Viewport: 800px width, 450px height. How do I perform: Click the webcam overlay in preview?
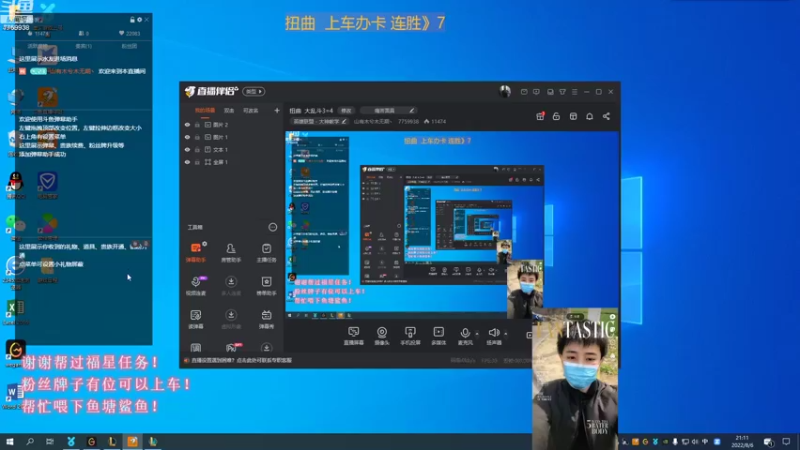pyautogui.click(x=525, y=289)
